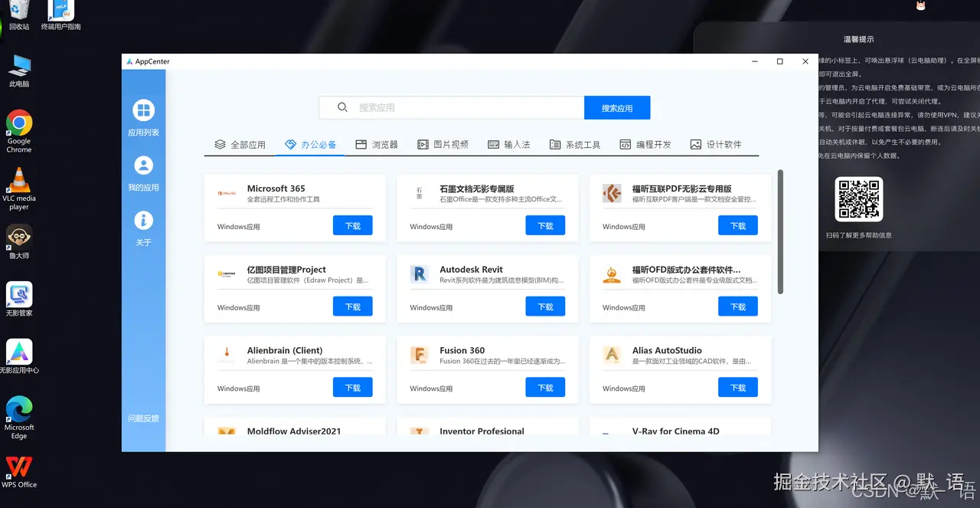Open 无影管家 from the desktop

18,295
